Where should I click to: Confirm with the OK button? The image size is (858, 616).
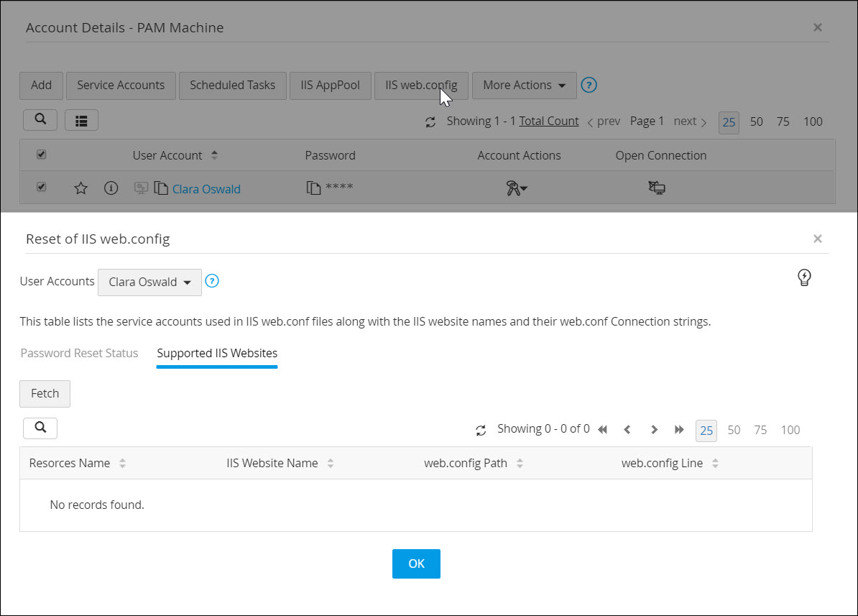(416, 564)
